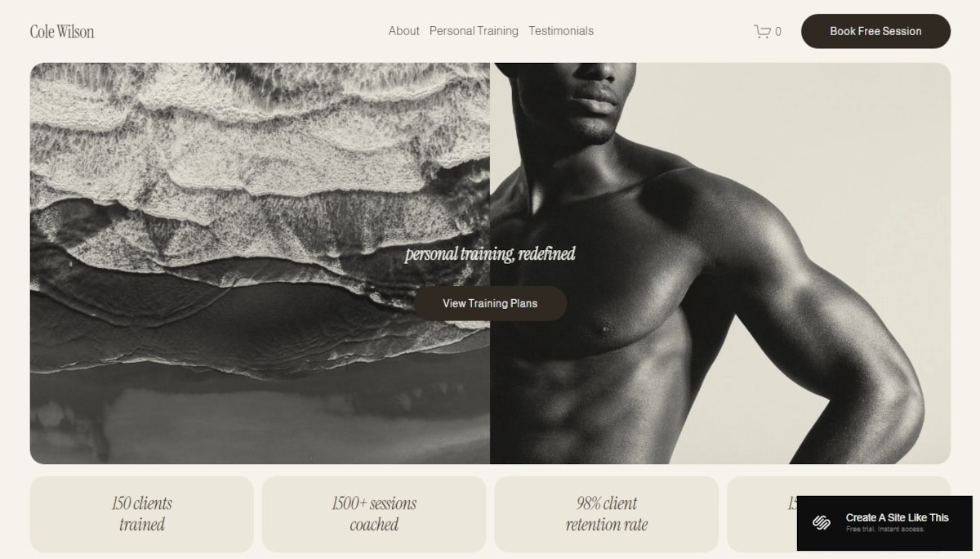This screenshot has width=980, height=559.
Task: Click the Free trial. Instant access. text
Action: [x=885, y=530]
